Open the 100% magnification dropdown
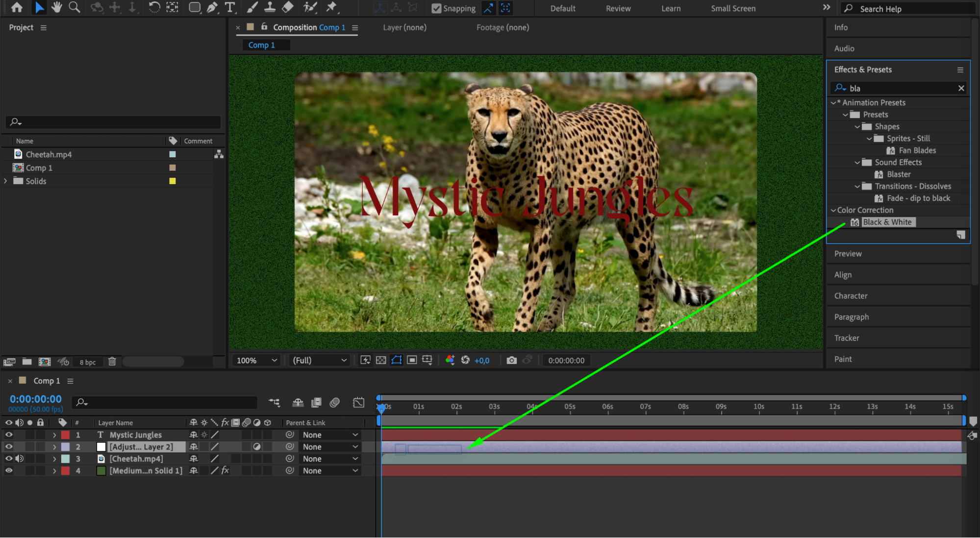 (x=257, y=360)
